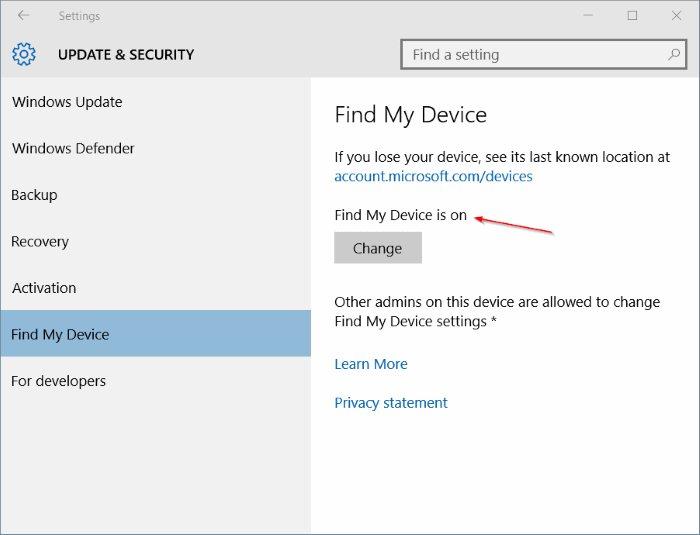The image size is (700, 535).
Task: Click the UPDATE & SECURITY heading
Action: point(126,54)
